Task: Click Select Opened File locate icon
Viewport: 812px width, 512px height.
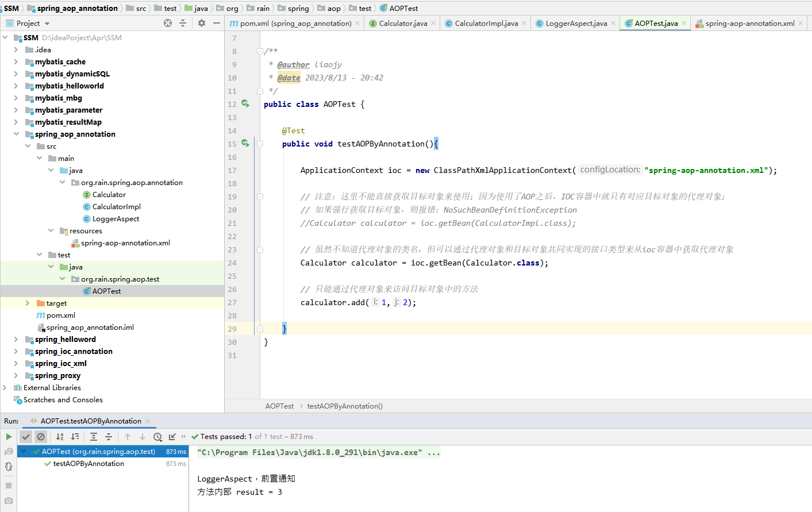Action: 168,23
